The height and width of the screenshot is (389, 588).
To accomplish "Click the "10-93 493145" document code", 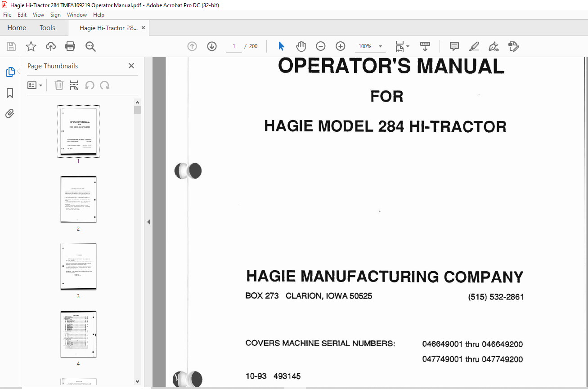I will coord(273,376).
